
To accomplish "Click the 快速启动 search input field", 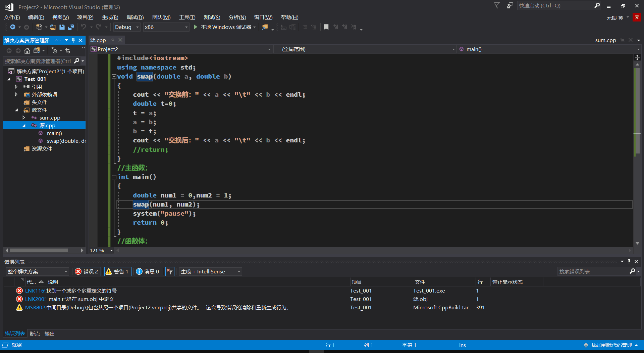I will point(555,5).
